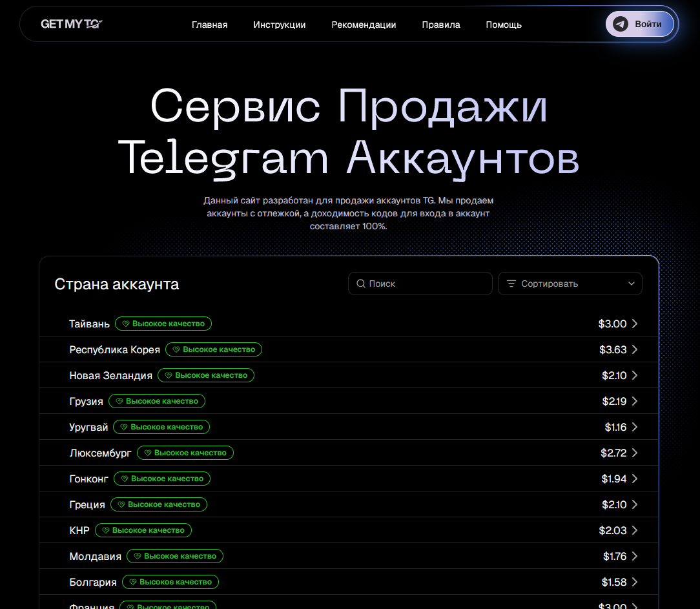700x609 pixels.
Task: Click heart icon in КНР badge
Action: point(106,530)
